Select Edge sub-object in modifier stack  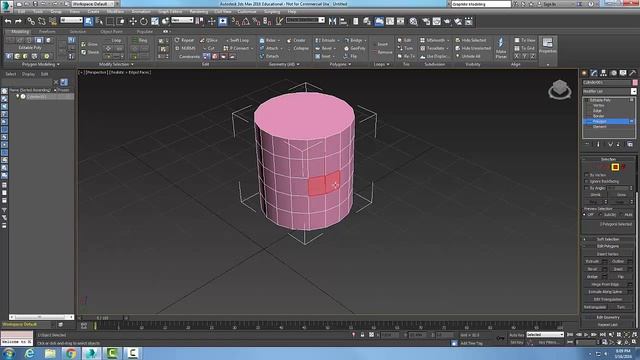597,111
